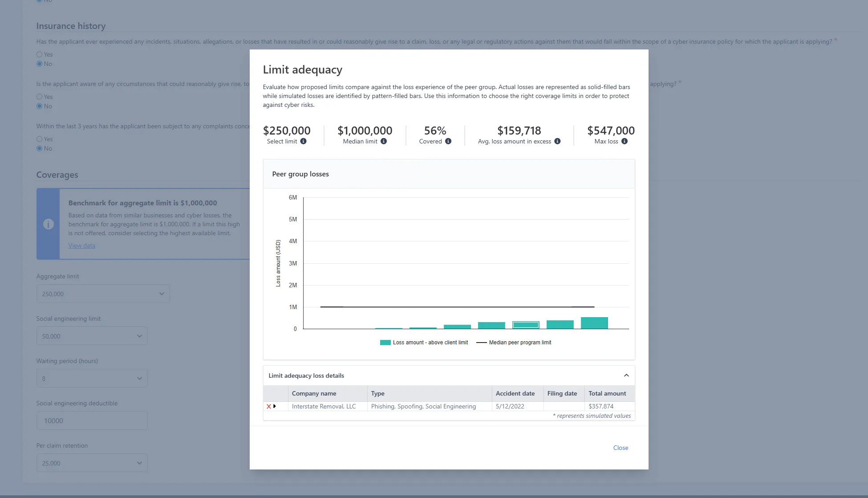
Task: Click the Peer group losses panel header
Action: [x=449, y=174]
